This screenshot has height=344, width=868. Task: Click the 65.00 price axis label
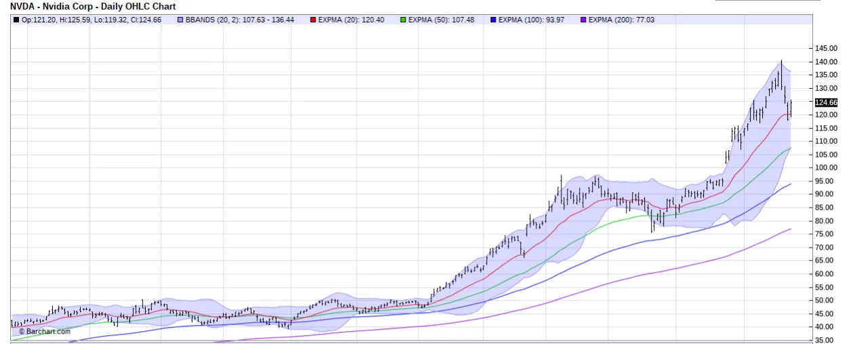tap(826, 261)
